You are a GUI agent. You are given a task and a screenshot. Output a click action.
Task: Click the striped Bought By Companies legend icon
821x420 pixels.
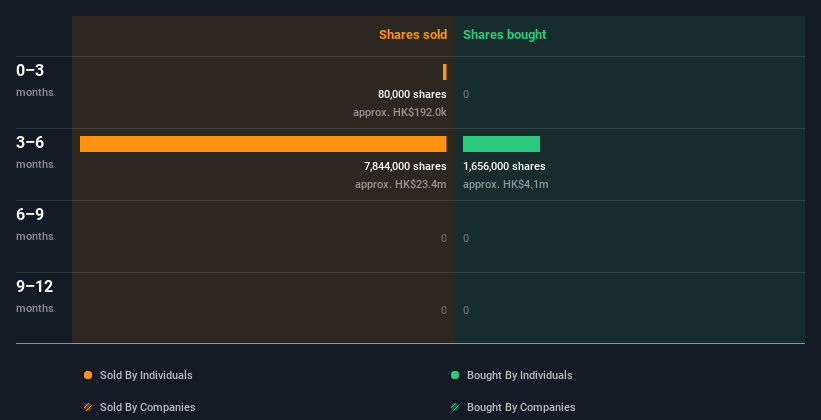click(x=455, y=407)
